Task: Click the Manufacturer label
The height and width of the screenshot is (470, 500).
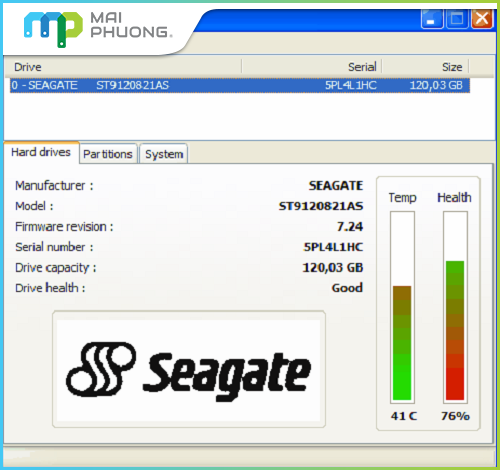Action: pyautogui.click(x=54, y=186)
